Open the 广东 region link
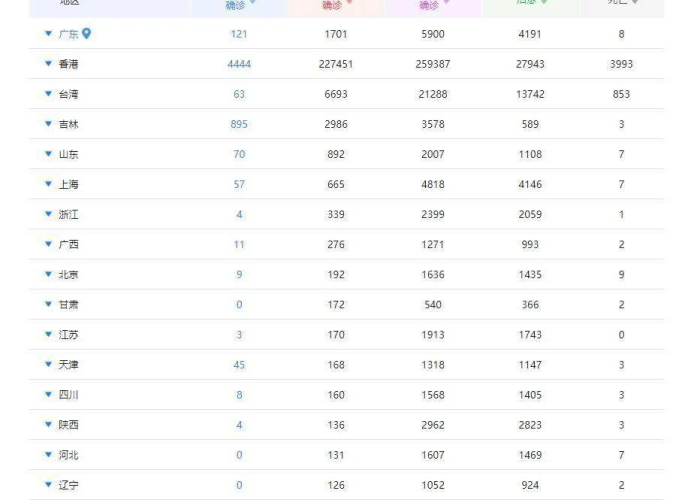 (68, 34)
